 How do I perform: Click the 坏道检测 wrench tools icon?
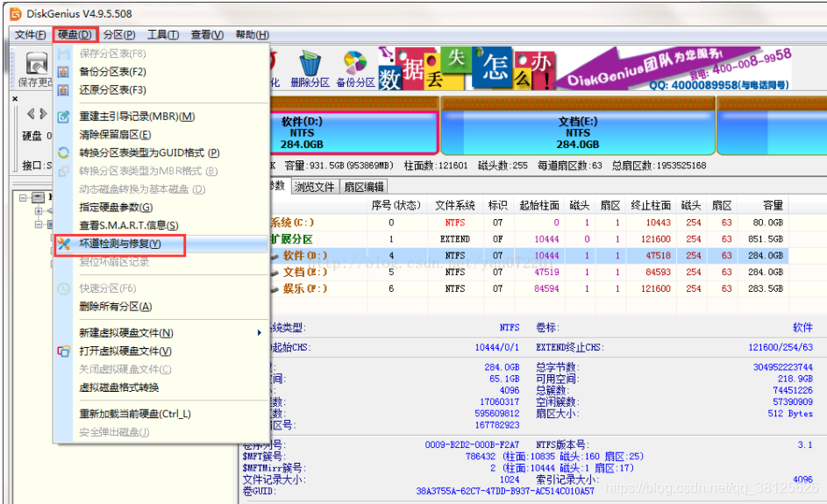click(x=63, y=244)
